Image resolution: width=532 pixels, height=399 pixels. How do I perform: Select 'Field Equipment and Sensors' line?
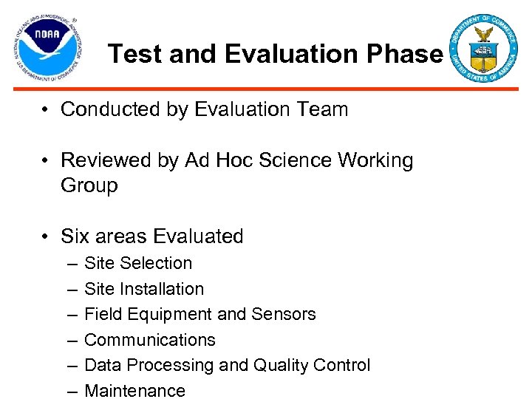200,314
